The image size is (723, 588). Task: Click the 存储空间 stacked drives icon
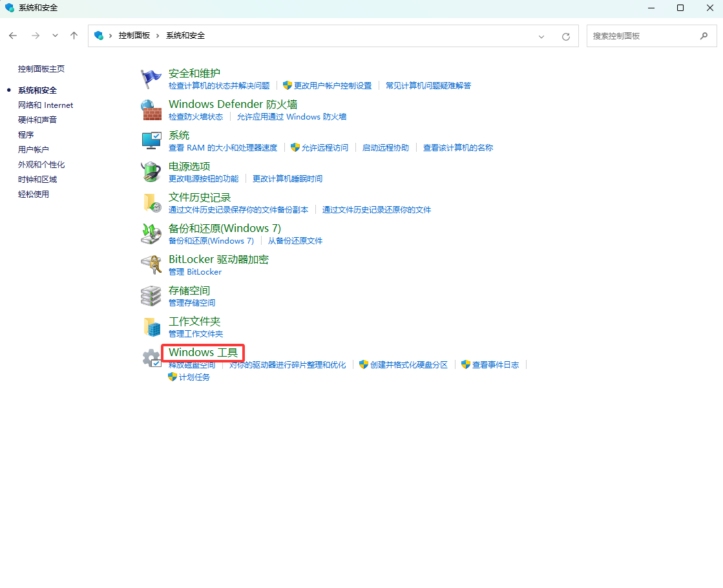pyautogui.click(x=151, y=296)
